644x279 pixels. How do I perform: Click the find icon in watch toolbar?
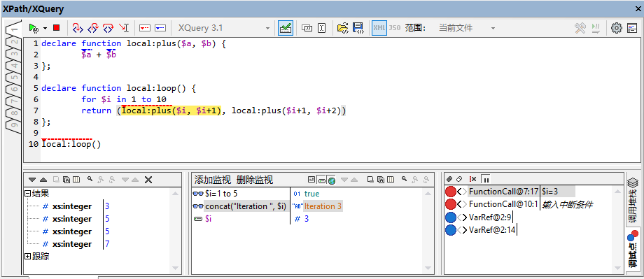pos(405,179)
